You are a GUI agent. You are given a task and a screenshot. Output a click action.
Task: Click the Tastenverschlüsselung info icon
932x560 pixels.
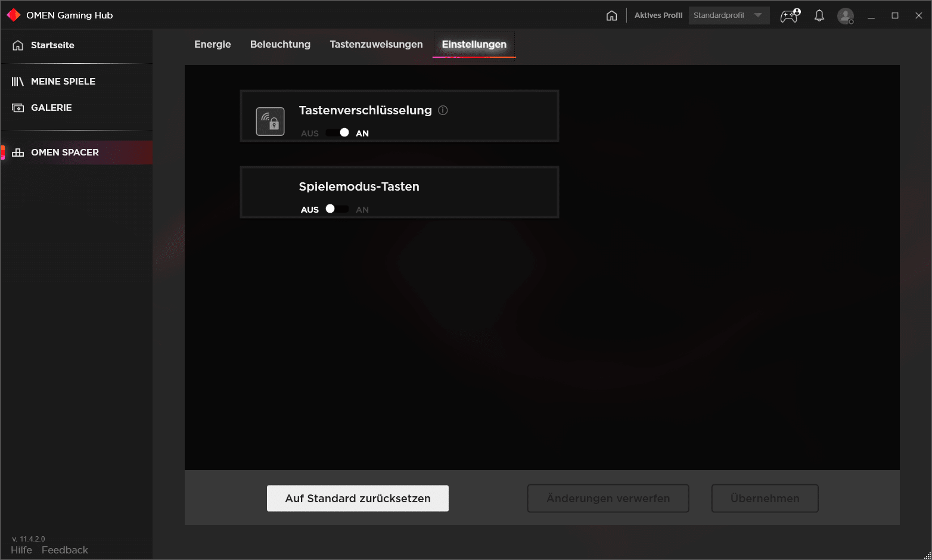[x=443, y=110]
